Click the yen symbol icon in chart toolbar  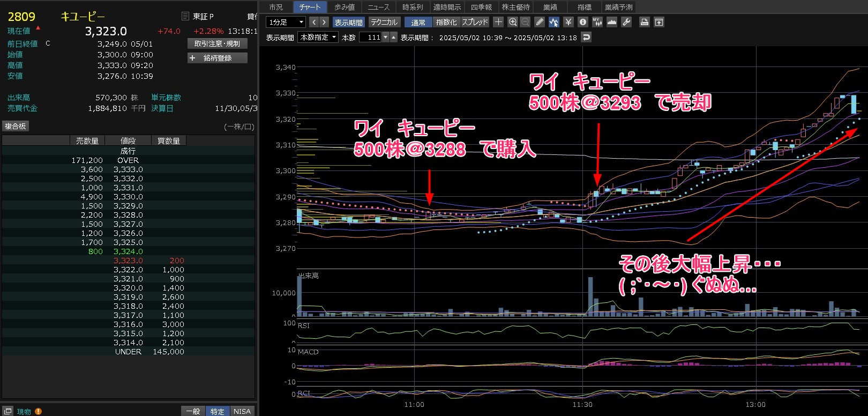[568, 22]
